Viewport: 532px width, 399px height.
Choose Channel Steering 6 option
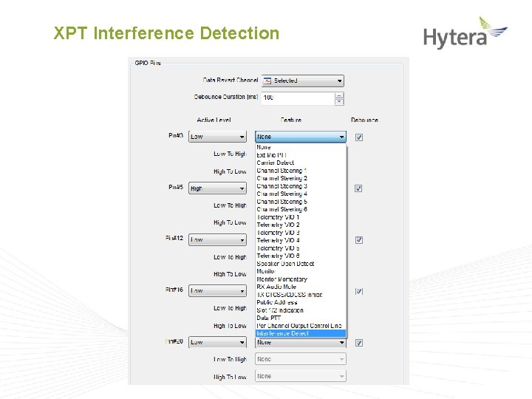pyautogui.click(x=300, y=209)
